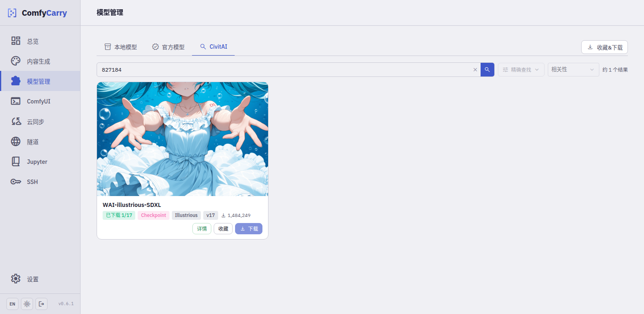Click the blue 下载 button

coord(249,229)
